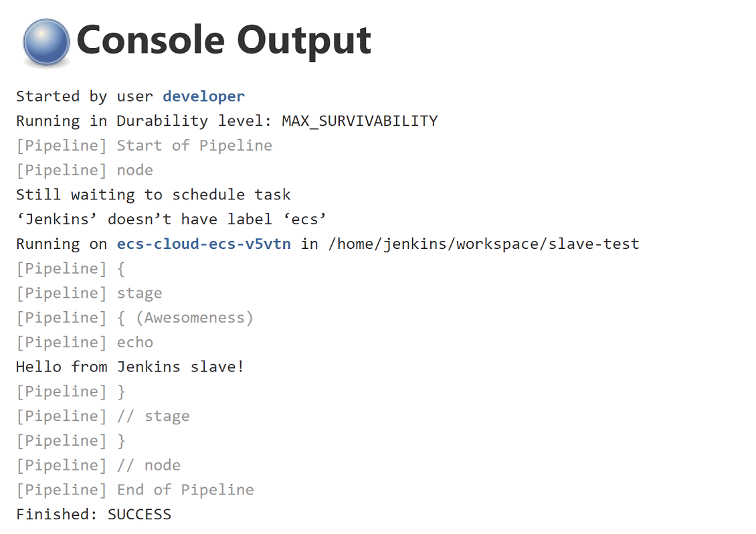
Task: Click the 'Started by user' text
Action: pyautogui.click(x=84, y=96)
